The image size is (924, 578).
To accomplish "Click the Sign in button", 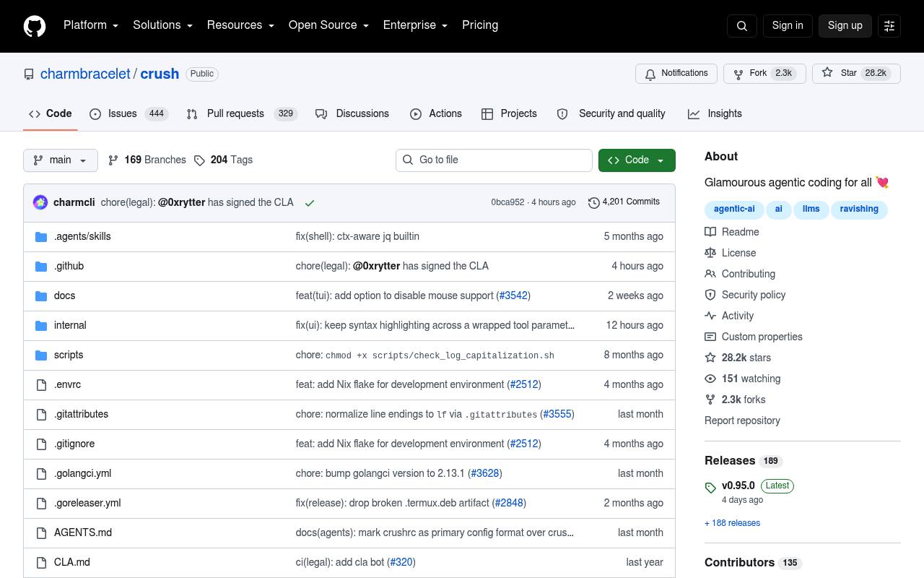I will coord(788,25).
